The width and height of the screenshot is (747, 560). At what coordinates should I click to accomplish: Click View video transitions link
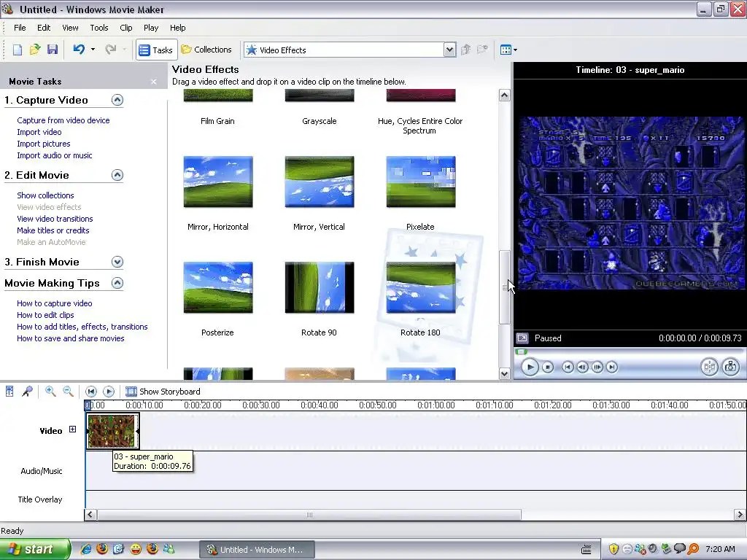(55, 219)
